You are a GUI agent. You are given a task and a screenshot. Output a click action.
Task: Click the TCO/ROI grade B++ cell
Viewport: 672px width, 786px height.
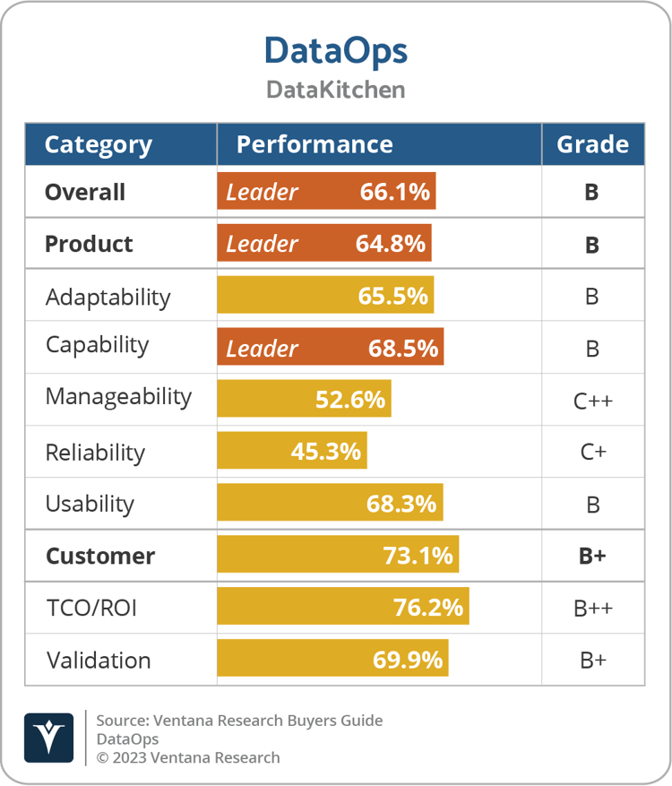(592, 609)
